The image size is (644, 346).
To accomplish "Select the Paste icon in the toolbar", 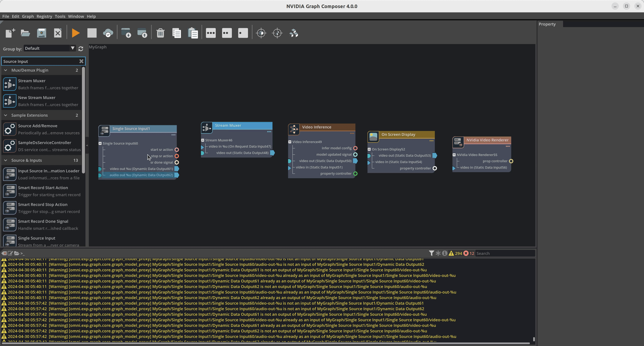I will [193, 33].
